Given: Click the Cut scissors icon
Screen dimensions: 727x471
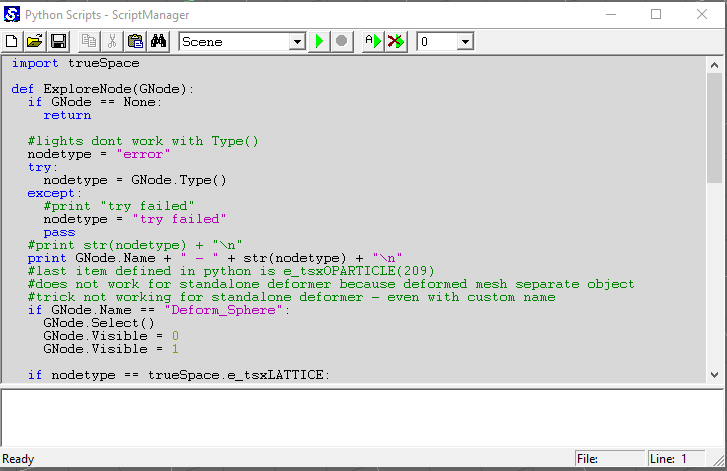Looking at the screenshot, I should [x=112, y=42].
